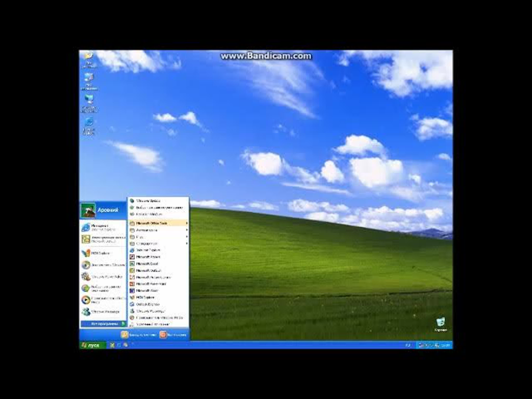Viewport: 532px width, 399px height.
Task: Open Windows Update in All Programs submenu
Action: [x=158, y=201]
